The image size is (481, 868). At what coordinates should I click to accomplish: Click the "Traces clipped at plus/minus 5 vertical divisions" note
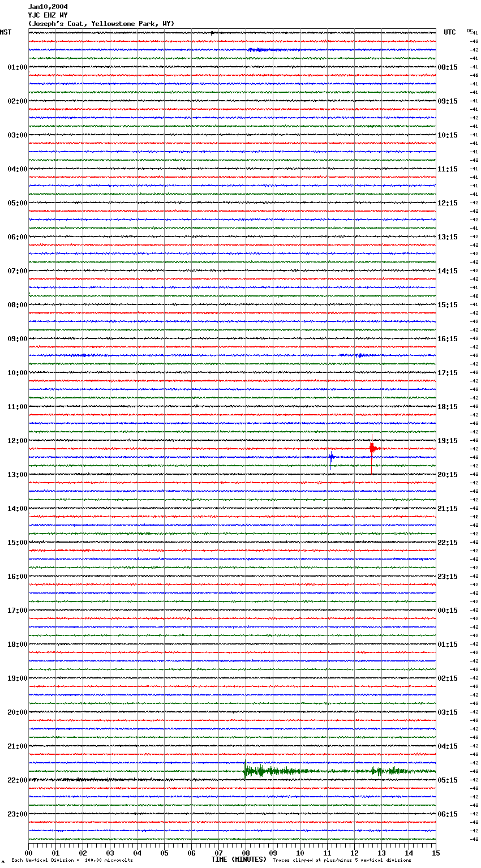click(342, 861)
